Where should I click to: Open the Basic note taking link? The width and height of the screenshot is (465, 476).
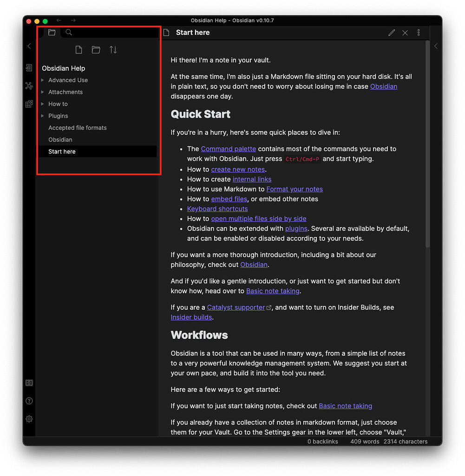click(273, 291)
